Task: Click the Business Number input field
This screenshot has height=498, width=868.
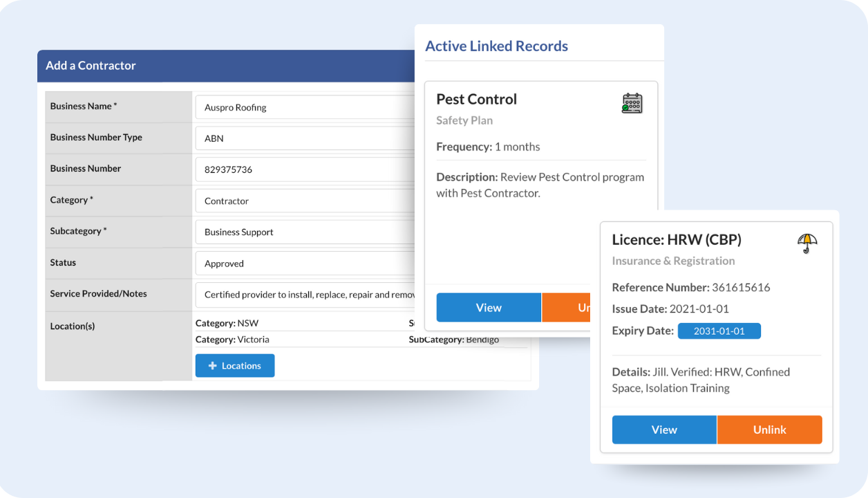Action: point(304,169)
